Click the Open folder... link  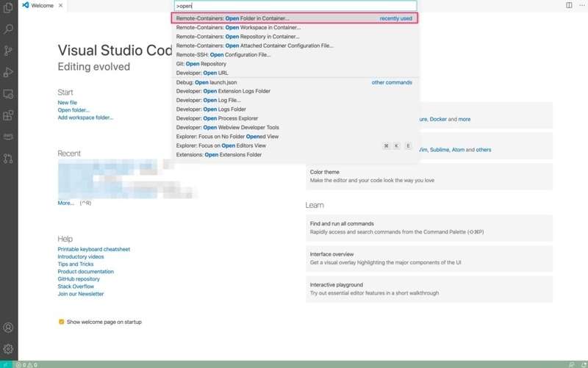pos(73,109)
